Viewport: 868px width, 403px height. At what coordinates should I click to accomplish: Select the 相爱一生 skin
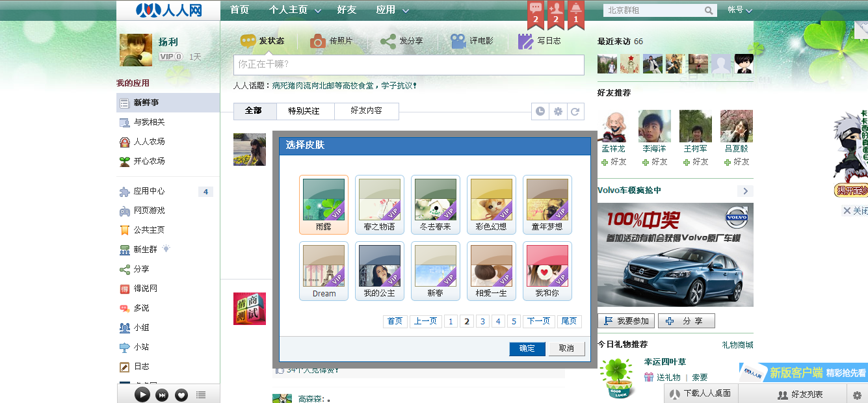click(492, 271)
